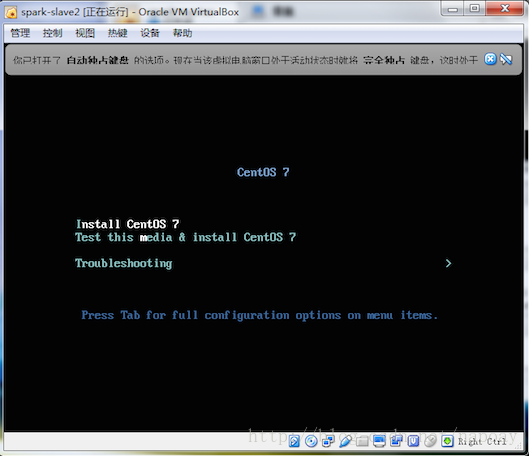Click the window resize grip corner
This screenshot has width=529, height=456.
pyautogui.click(x=519, y=446)
